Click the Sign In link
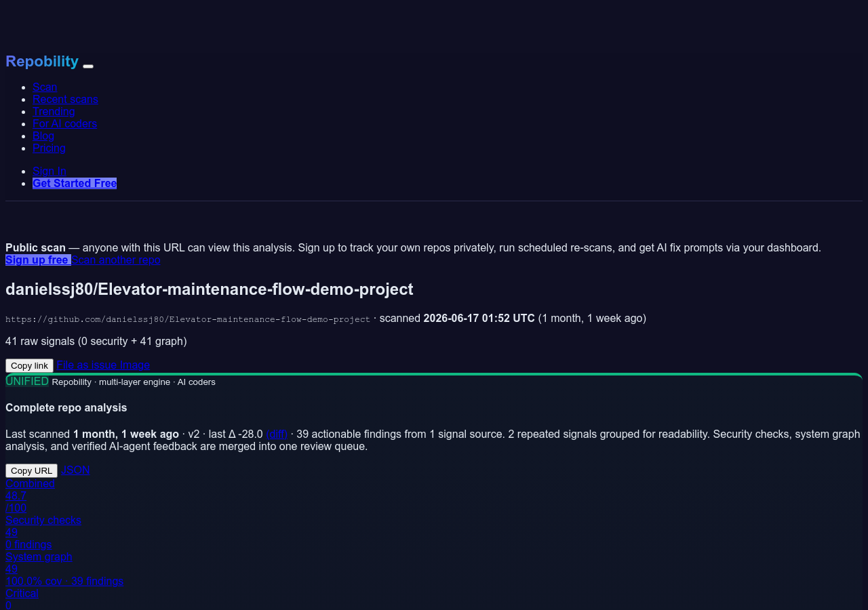This screenshot has width=868, height=610. 50,171
